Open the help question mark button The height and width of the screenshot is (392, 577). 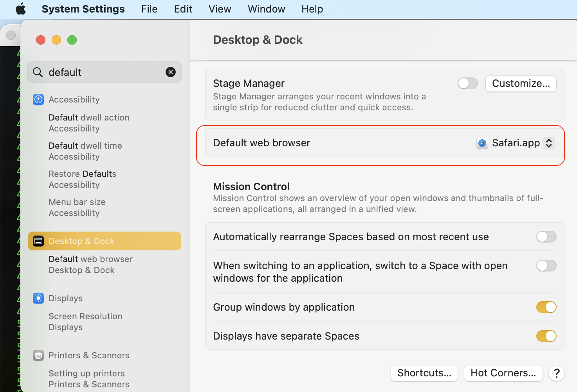tap(556, 373)
